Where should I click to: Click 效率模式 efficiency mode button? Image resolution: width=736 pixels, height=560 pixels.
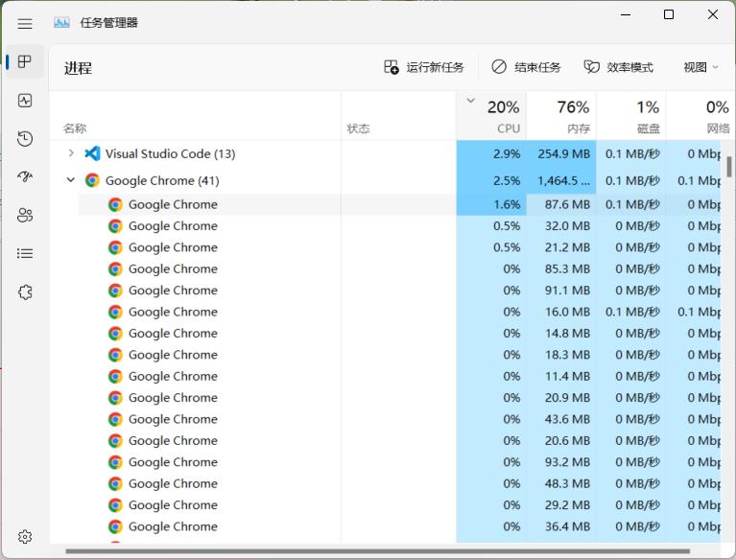(618, 67)
